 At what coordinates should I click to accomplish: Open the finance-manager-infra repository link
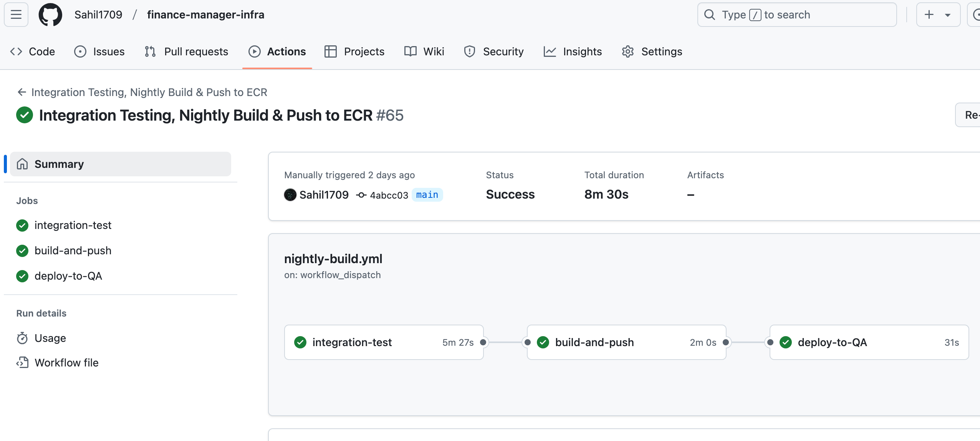click(205, 15)
